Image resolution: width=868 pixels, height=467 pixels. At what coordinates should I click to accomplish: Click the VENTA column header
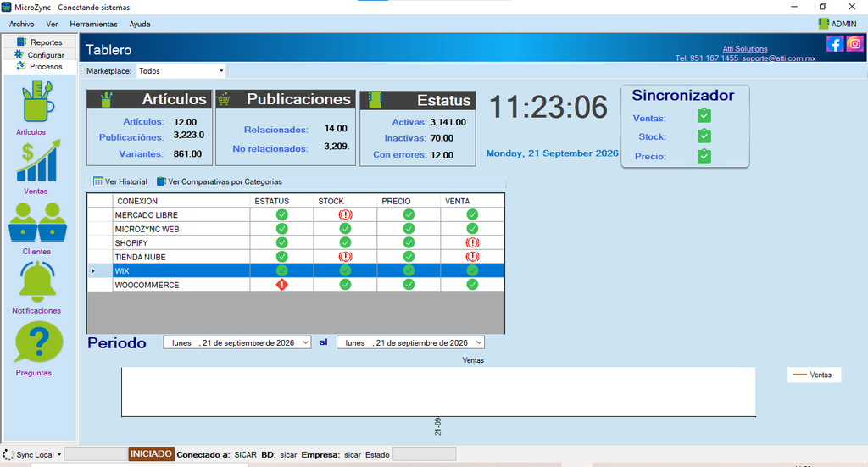tap(472, 201)
